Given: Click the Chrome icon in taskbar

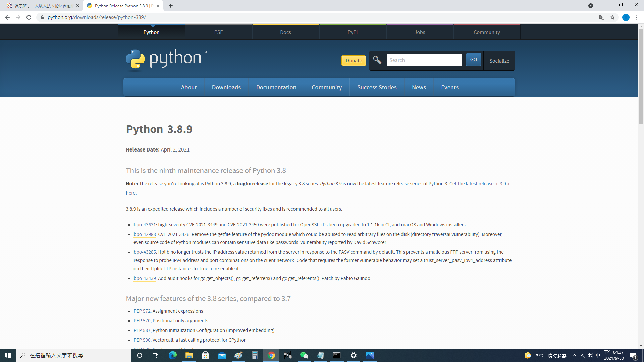Looking at the screenshot, I should 271,355.
